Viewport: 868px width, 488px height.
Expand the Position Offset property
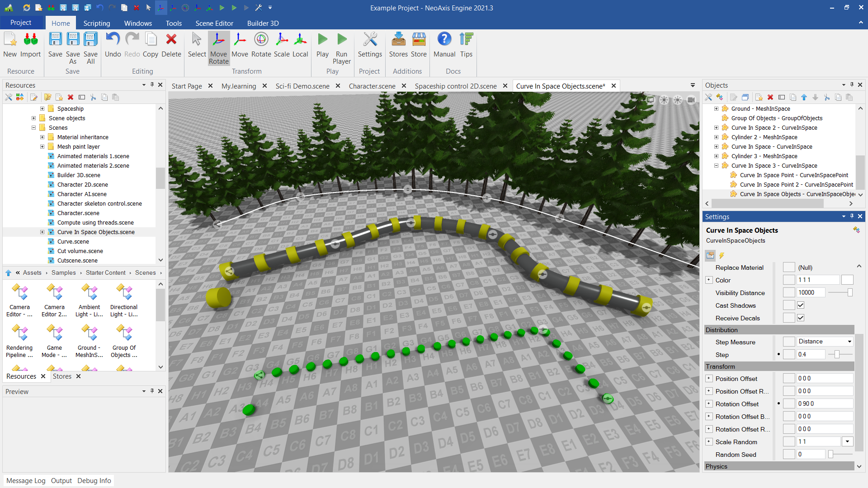tap(709, 379)
